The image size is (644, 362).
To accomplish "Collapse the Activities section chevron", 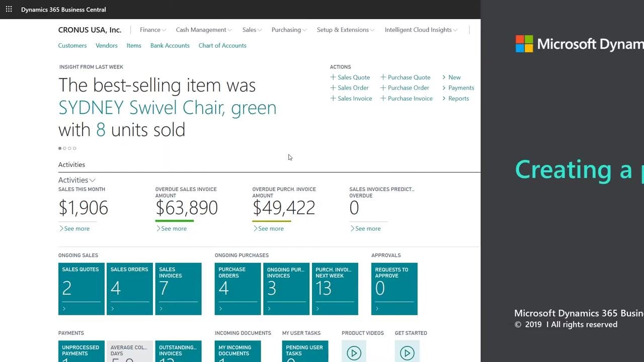I will pos(92,180).
